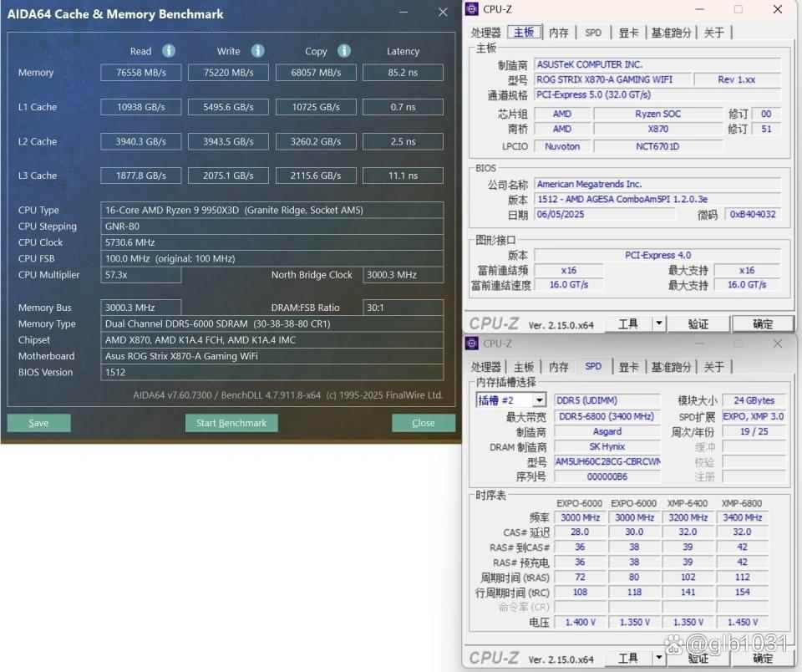802x672 pixels.
Task: Open the 显卡 tab in the SPD CPU-Z window
Action: (628, 367)
